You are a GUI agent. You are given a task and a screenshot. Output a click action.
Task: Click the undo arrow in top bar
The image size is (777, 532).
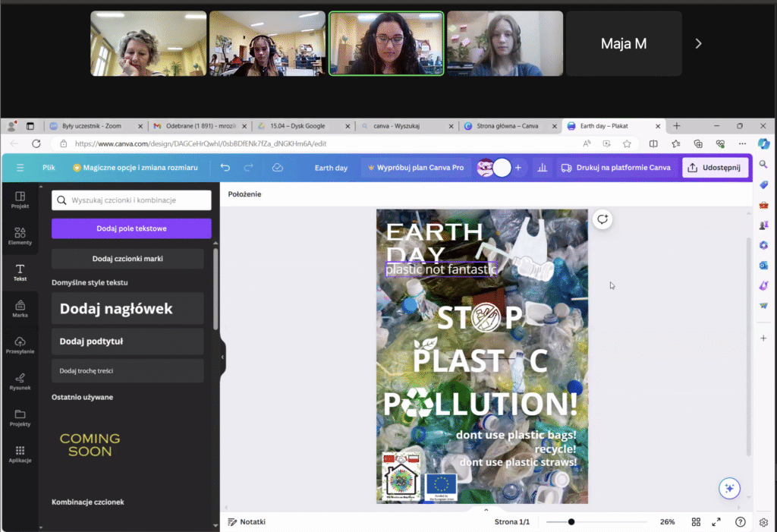225,168
